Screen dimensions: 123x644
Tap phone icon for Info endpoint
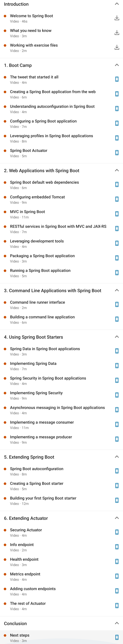click(x=117, y=547)
